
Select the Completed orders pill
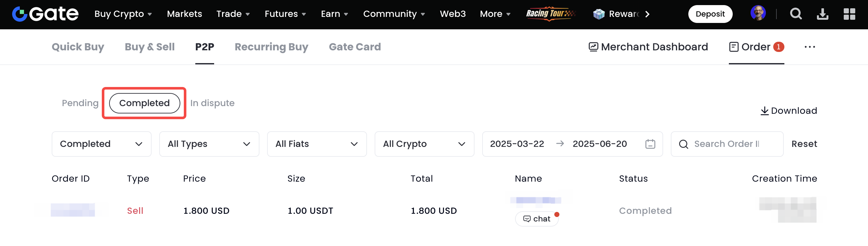[144, 103]
